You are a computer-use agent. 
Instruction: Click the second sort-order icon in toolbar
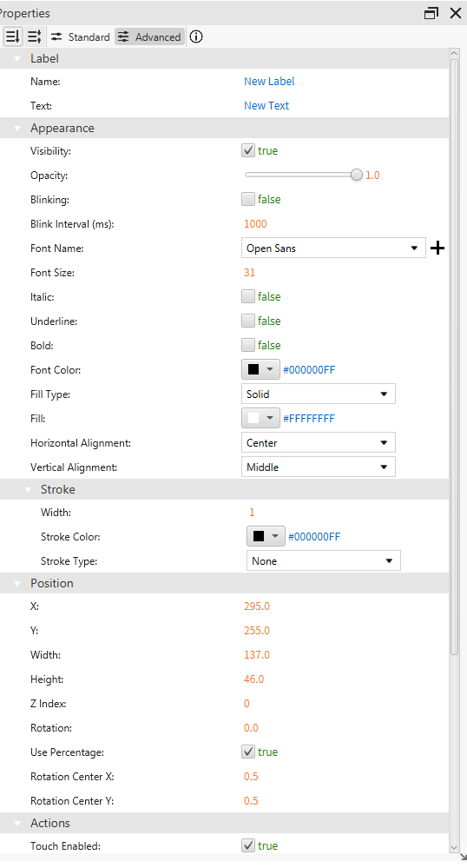coord(35,36)
